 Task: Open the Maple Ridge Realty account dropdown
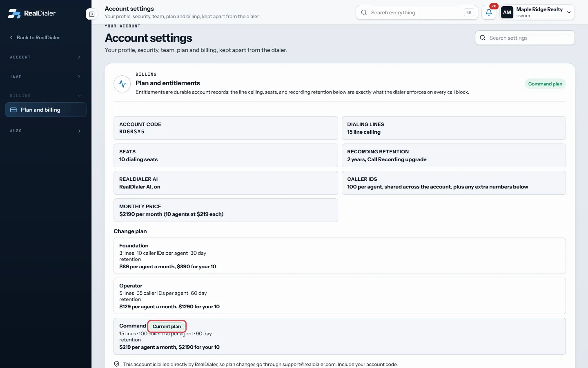(537, 12)
